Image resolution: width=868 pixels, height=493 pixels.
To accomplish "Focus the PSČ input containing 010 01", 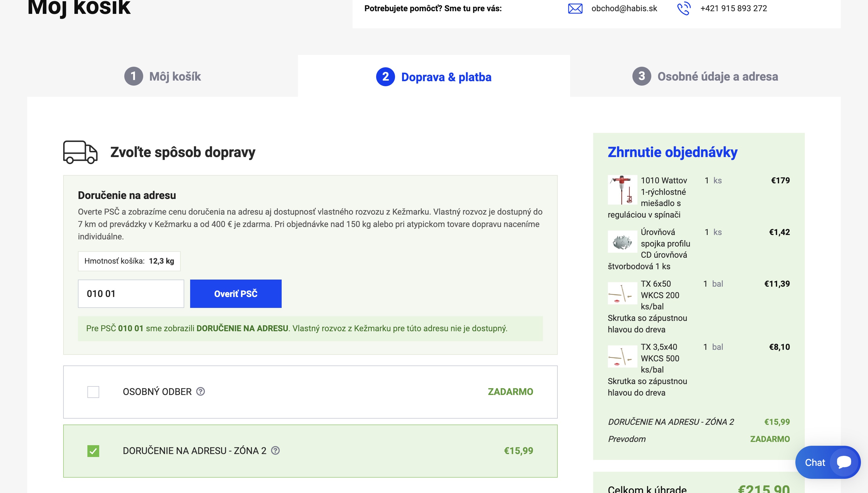I will tap(131, 293).
